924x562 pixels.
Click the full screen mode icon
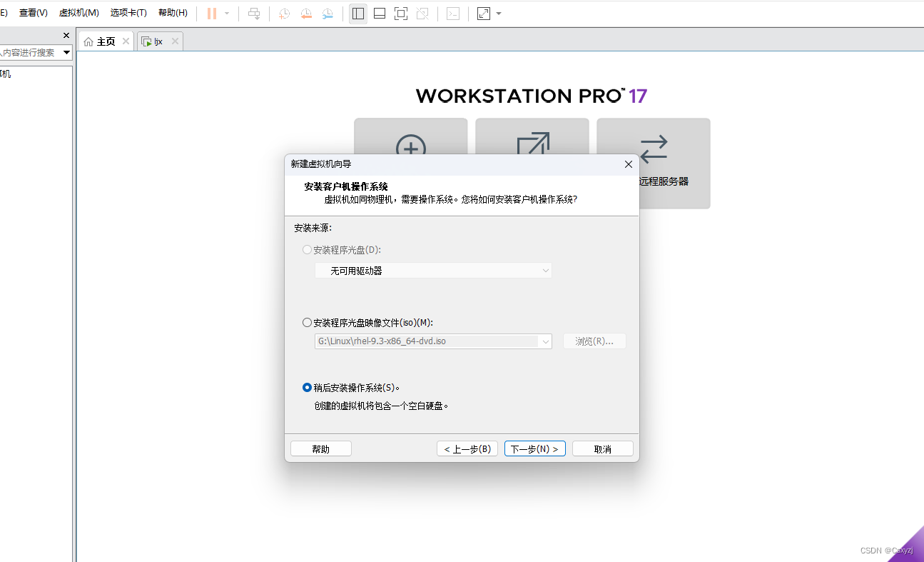click(x=401, y=14)
